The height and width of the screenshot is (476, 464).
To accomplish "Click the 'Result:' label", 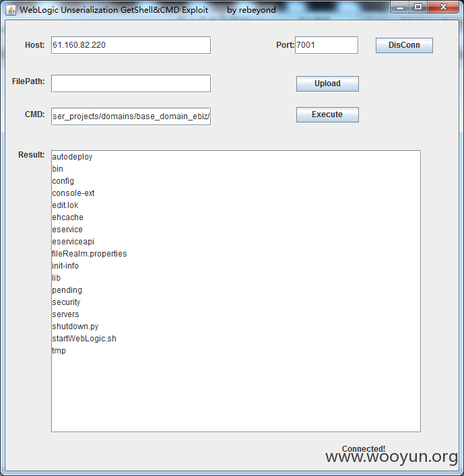I will click(x=31, y=155).
